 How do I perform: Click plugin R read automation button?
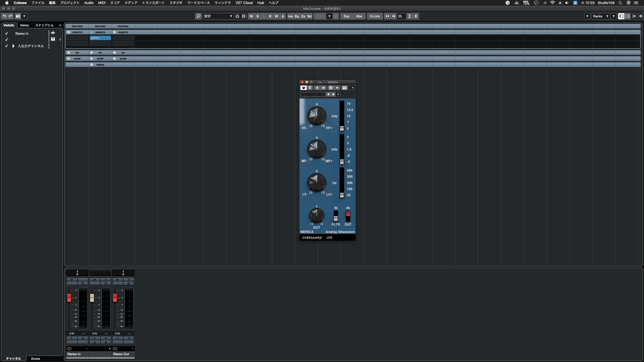[317, 88]
